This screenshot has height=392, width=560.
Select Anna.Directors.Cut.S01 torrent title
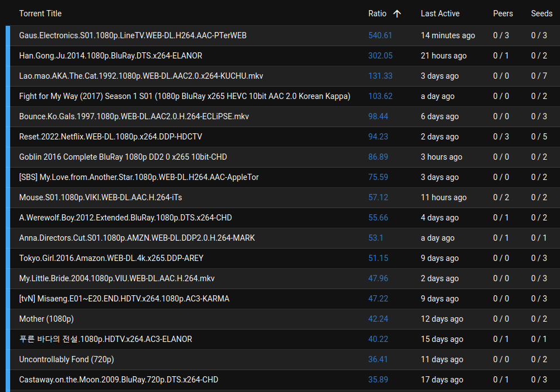pos(137,238)
